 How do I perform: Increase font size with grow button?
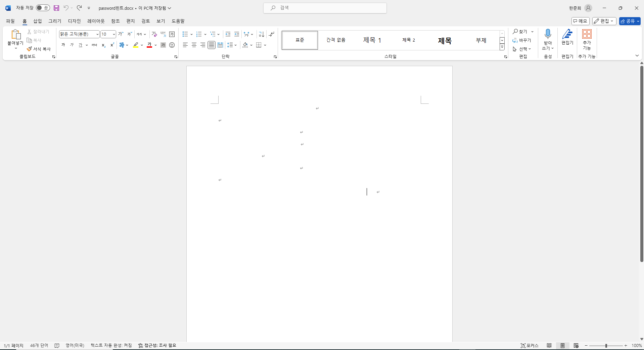point(121,34)
